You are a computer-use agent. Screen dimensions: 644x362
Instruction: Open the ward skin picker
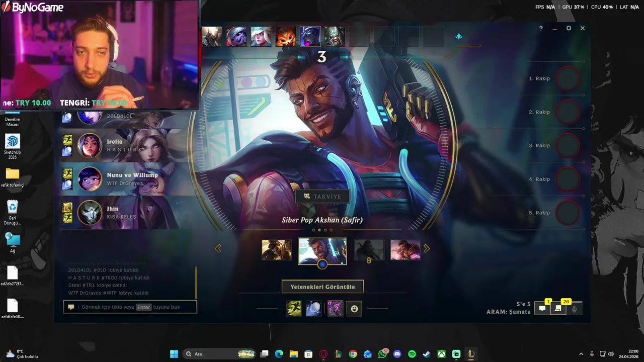coord(335,308)
